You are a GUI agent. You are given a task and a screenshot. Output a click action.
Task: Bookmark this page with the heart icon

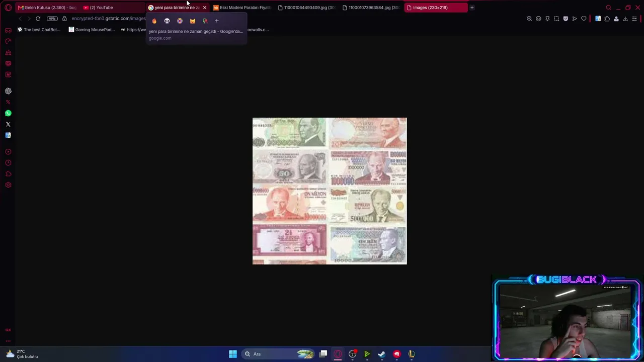584,19
